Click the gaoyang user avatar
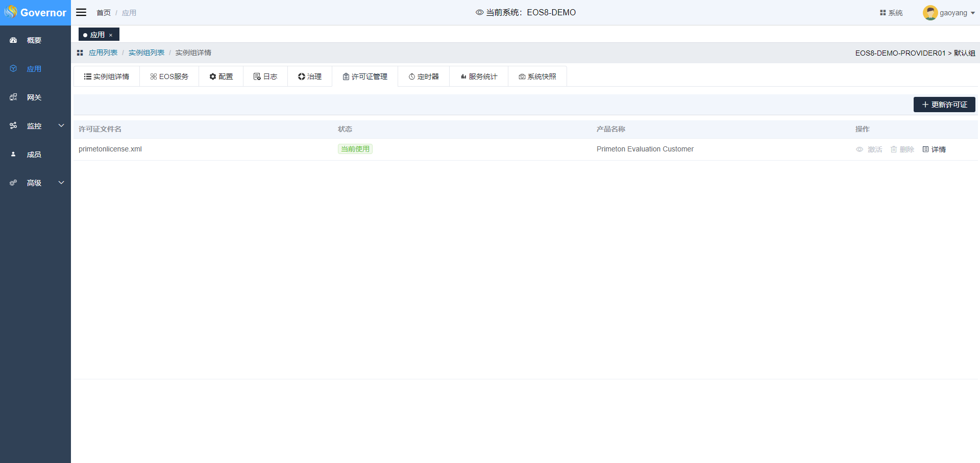Image resolution: width=980 pixels, height=463 pixels. [930, 13]
